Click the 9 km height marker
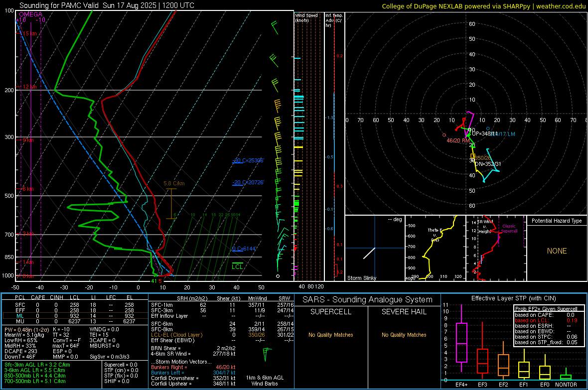The width and height of the screenshot is (588, 390). pos(28,140)
